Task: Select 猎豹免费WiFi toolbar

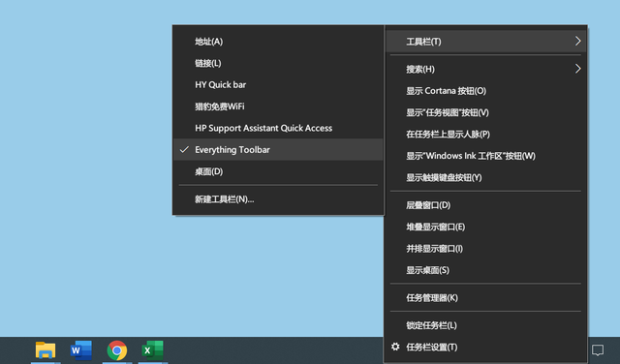Action: click(278, 106)
